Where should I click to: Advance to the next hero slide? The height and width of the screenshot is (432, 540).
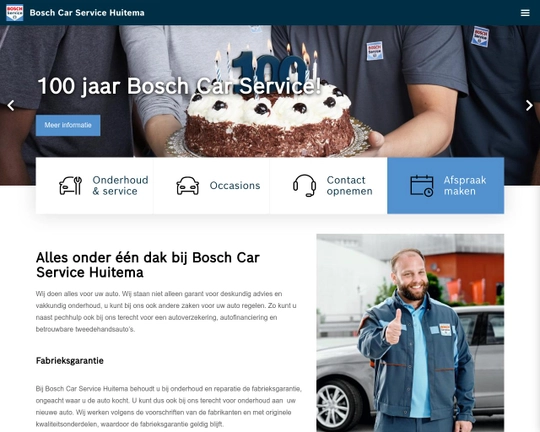tap(529, 105)
